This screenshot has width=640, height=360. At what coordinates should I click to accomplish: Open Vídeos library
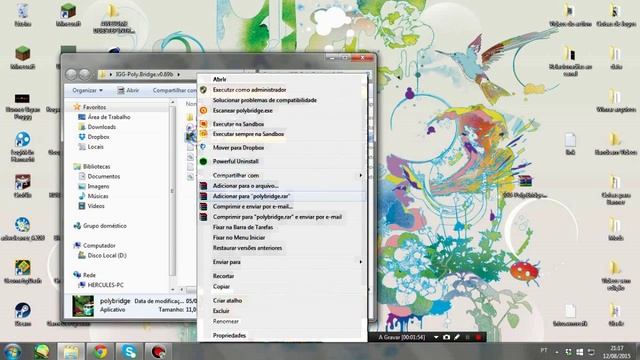tap(96, 206)
